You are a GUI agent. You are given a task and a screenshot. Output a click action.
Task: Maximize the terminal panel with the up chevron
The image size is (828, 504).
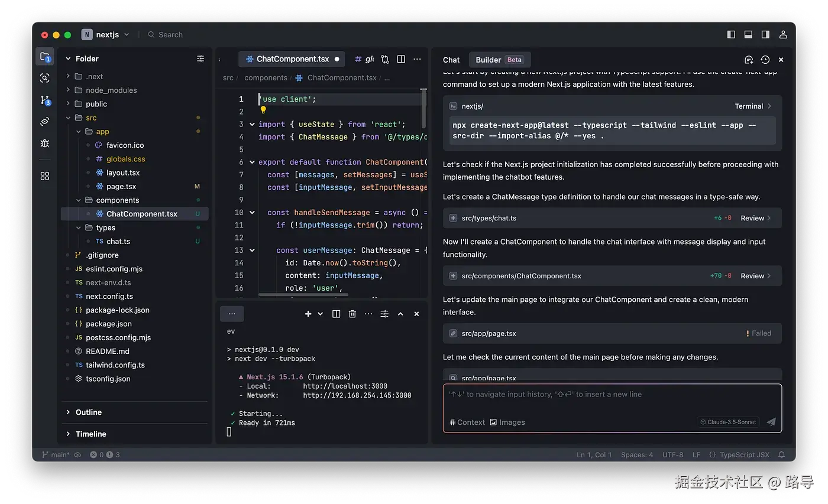click(400, 314)
